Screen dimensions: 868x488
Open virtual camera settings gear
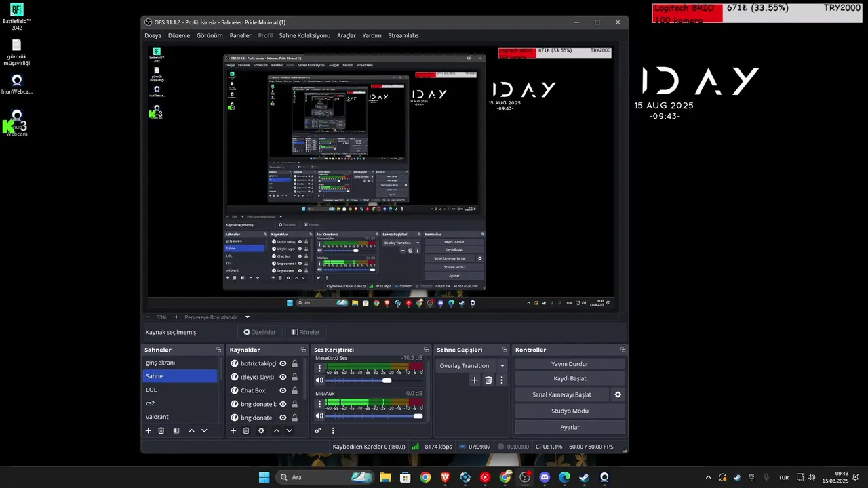[x=618, y=394]
